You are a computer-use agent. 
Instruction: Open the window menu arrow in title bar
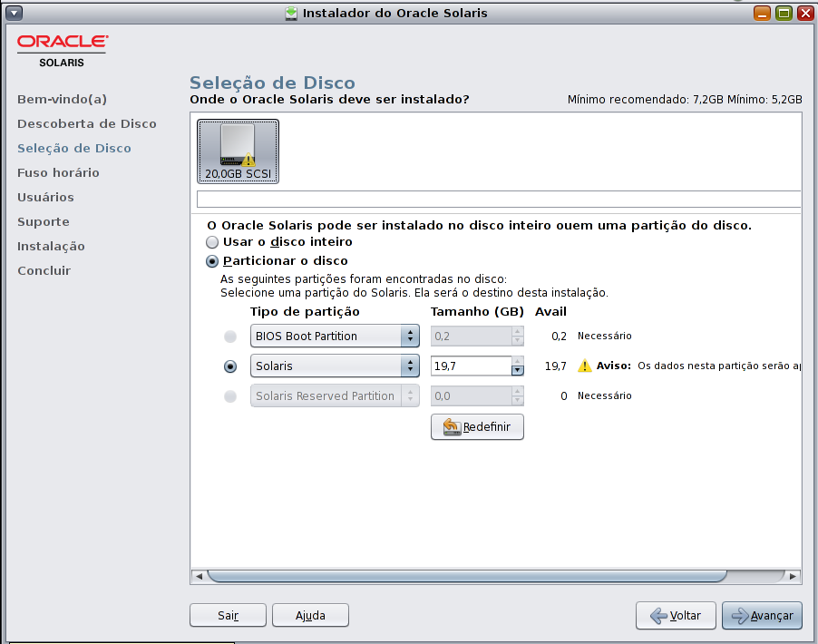point(15,13)
